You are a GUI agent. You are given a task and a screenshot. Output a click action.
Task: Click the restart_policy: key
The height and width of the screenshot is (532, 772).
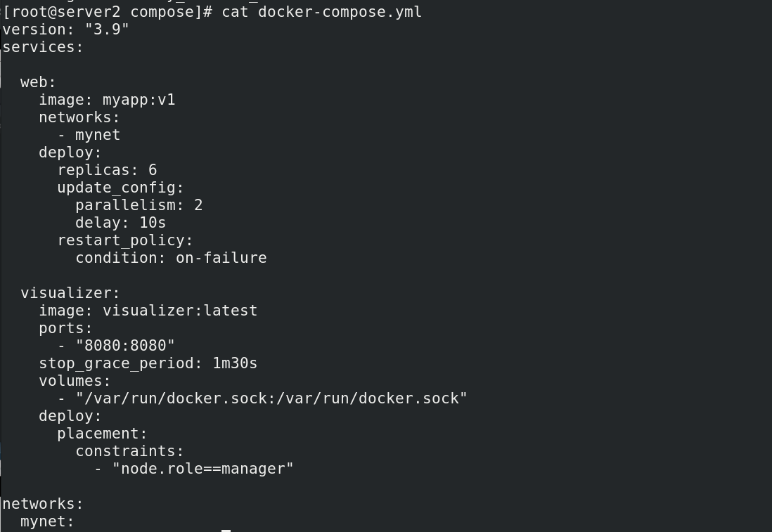(125, 240)
